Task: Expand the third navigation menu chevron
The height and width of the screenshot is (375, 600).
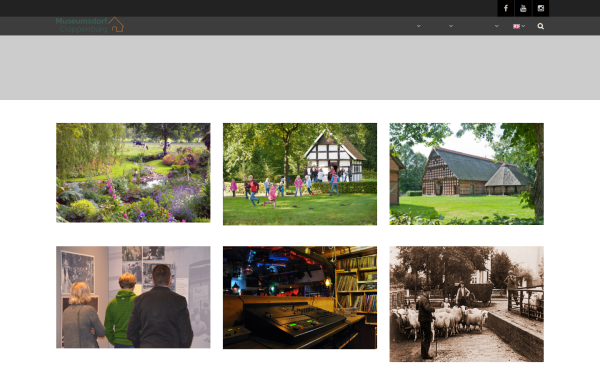Action: [x=496, y=26]
